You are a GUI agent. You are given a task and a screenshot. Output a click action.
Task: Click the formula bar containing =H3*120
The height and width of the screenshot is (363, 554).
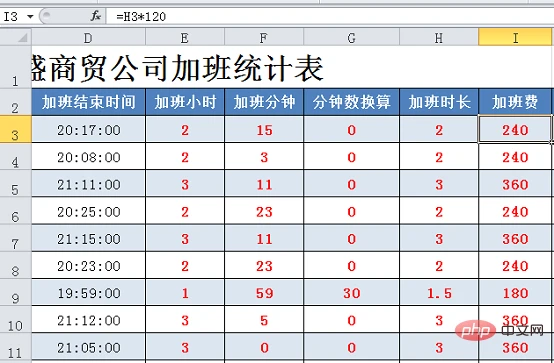coord(330,16)
